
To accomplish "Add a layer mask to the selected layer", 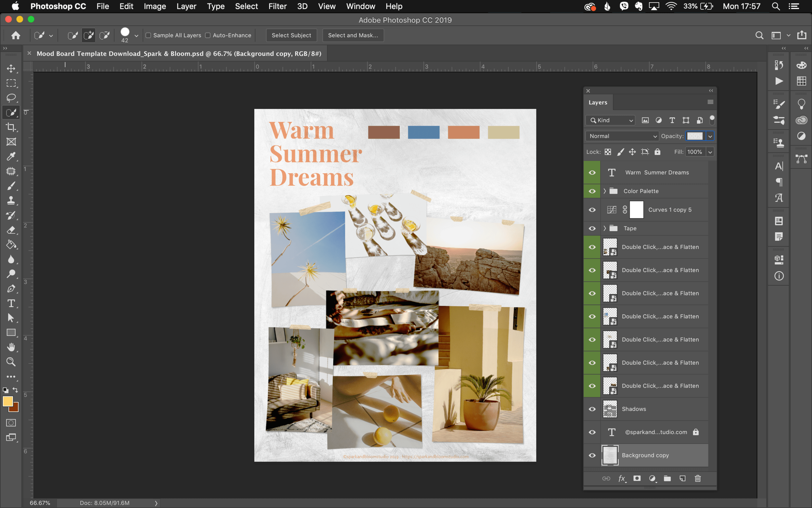I will point(636,478).
